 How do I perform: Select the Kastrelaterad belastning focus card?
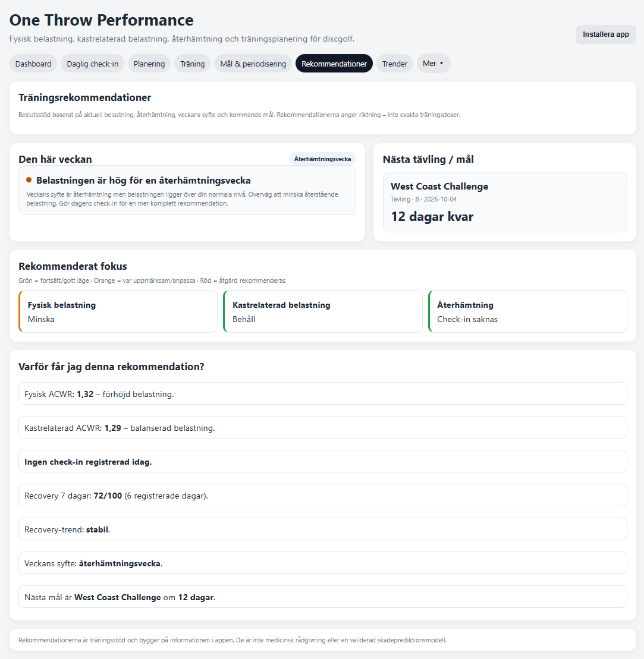pyautogui.click(x=323, y=311)
